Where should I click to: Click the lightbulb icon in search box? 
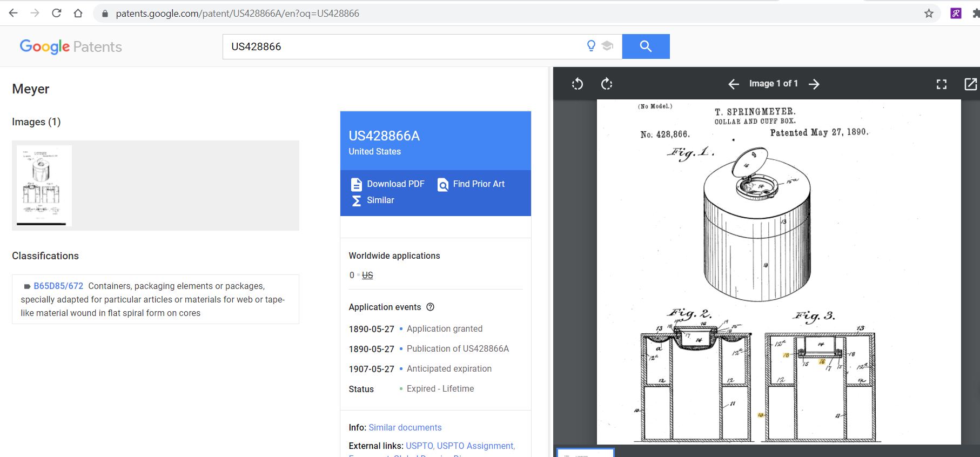(591, 46)
